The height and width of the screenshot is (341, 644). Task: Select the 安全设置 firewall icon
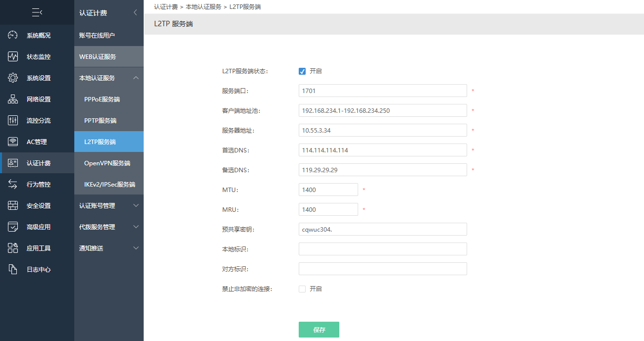(13, 206)
